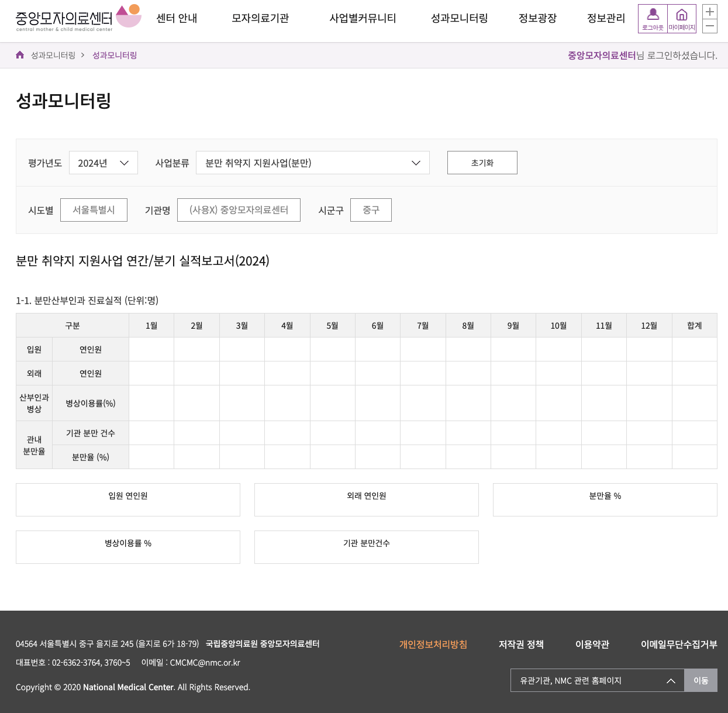Open the 센터 안내 menu
This screenshot has width=728, height=713.
coord(177,18)
